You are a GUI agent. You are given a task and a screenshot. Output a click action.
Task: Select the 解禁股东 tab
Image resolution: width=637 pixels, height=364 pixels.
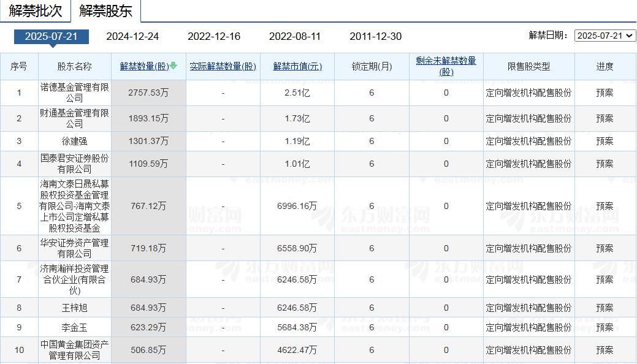(105, 10)
